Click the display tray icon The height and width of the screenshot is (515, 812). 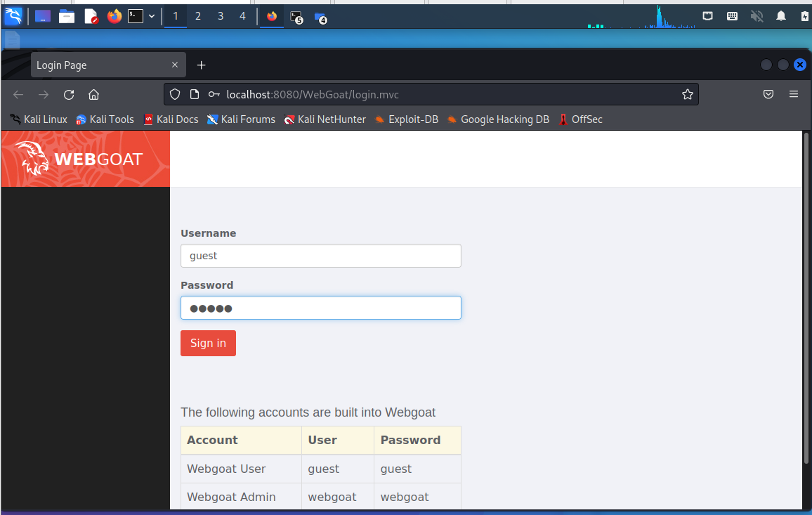click(707, 16)
